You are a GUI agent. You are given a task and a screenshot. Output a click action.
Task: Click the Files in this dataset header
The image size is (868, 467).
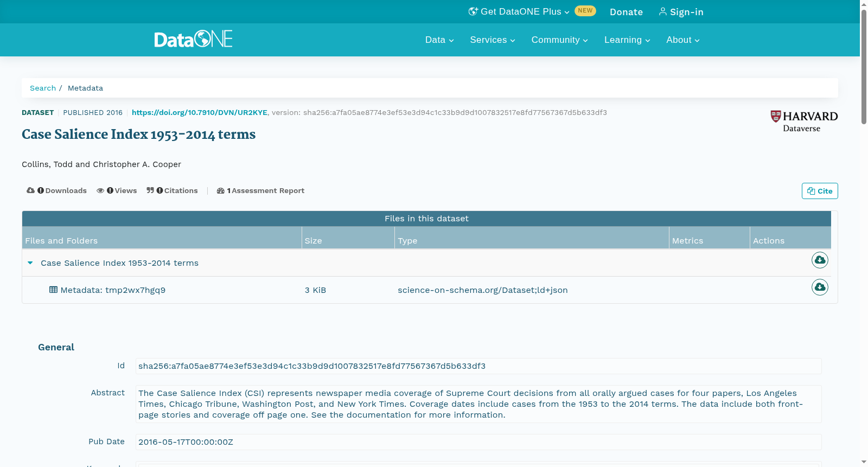point(426,219)
